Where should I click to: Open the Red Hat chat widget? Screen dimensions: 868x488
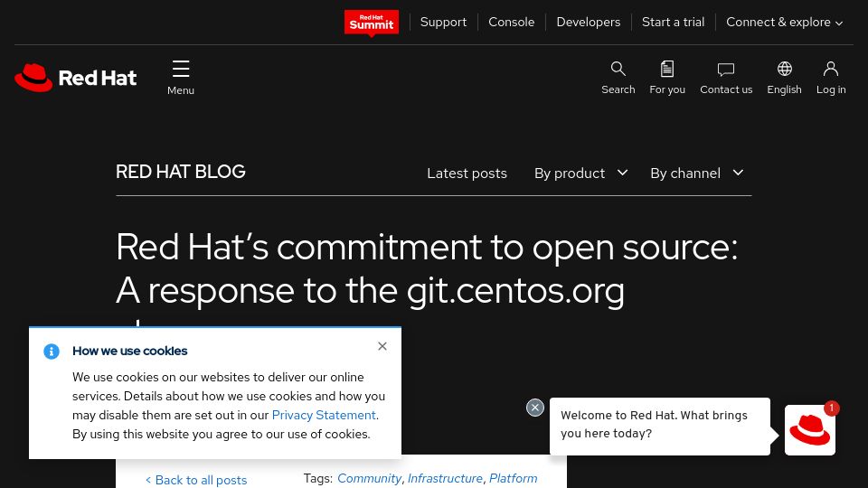(809, 430)
